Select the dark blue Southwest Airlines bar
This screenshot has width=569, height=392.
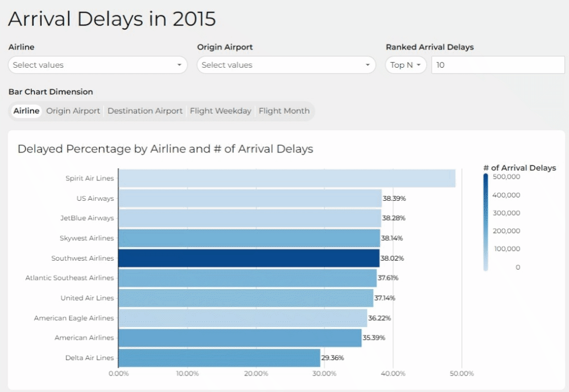tap(249, 258)
